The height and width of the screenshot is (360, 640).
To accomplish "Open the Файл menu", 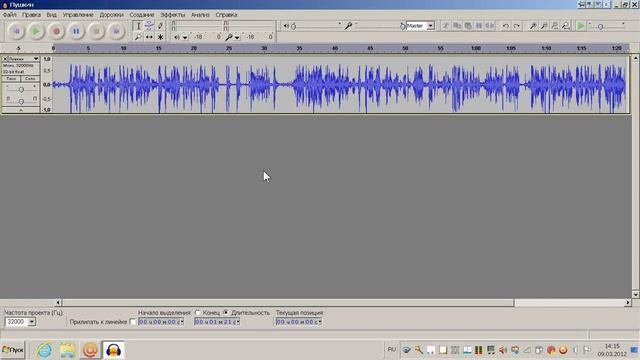I will pyautogui.click(x=9, y=15).
